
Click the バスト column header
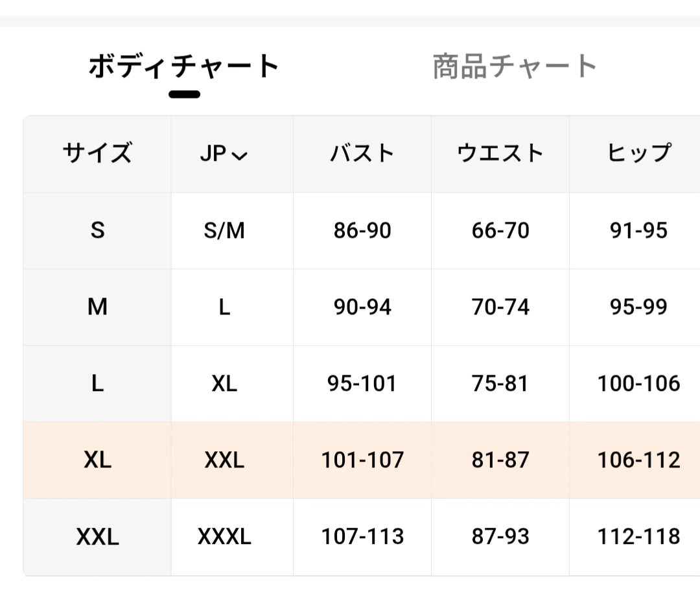point(362,154)
